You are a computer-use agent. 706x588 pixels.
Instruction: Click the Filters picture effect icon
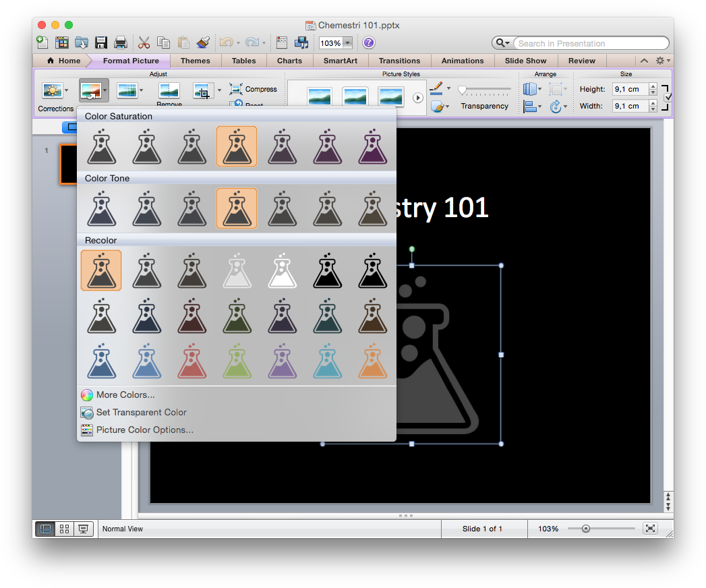point(127,90)
